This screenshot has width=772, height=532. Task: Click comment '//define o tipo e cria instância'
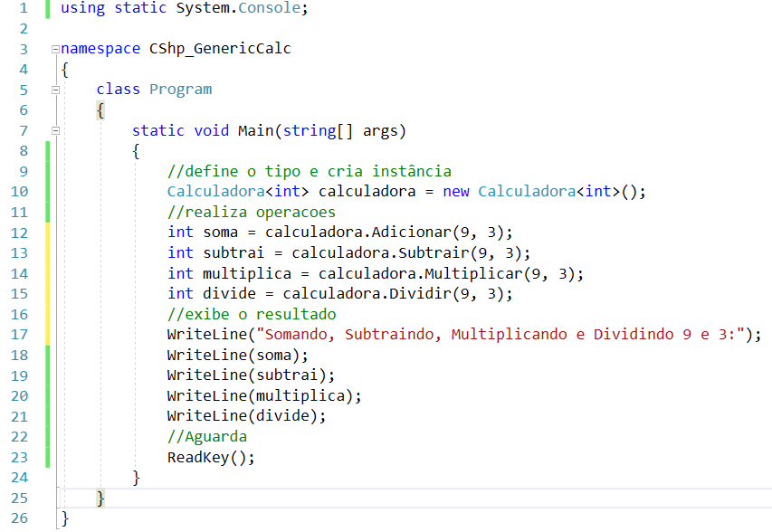[310, 171]
